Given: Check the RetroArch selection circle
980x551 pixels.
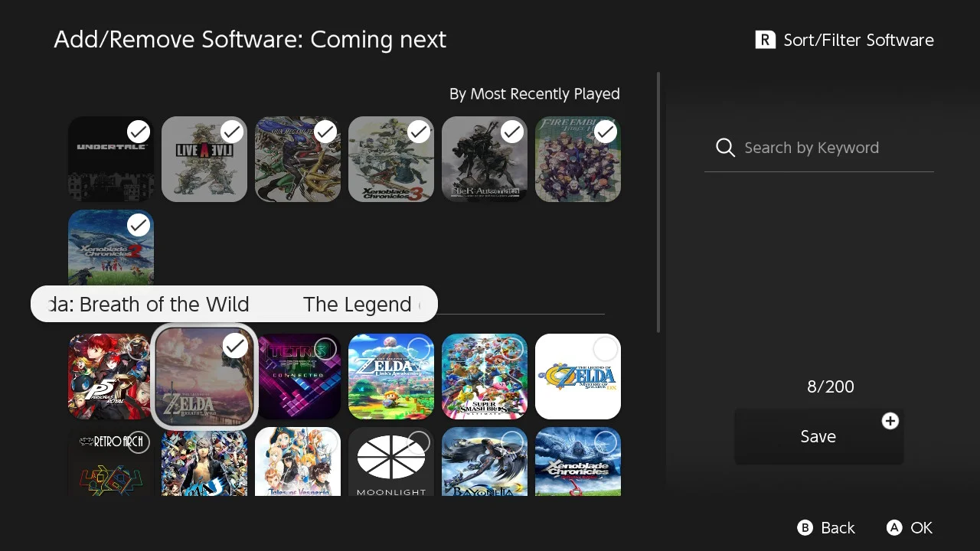Looking at the screenshot, I should (139, 442).
